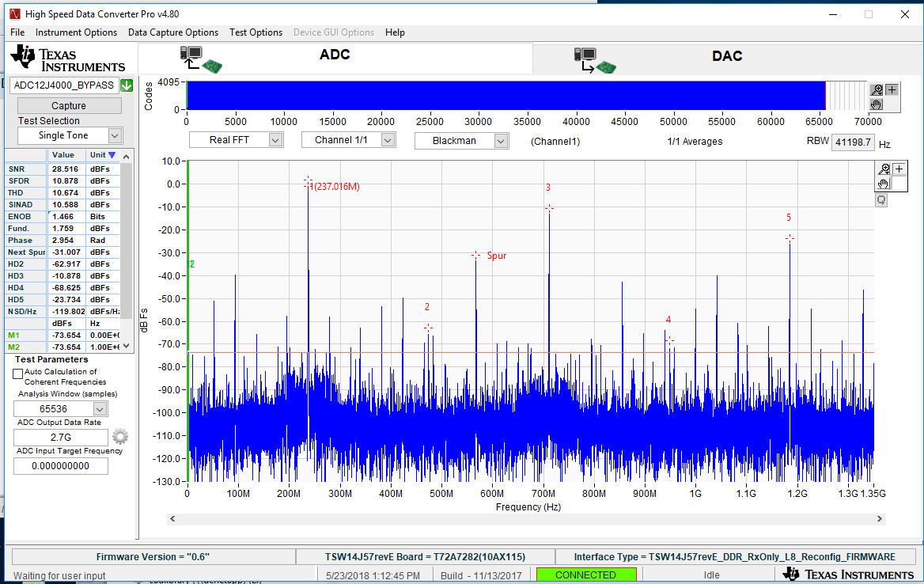The height and width of the screenshot is (584, 924).
Task: Click the orange M1 marker line on plot
Action: (x=530, y=353)
